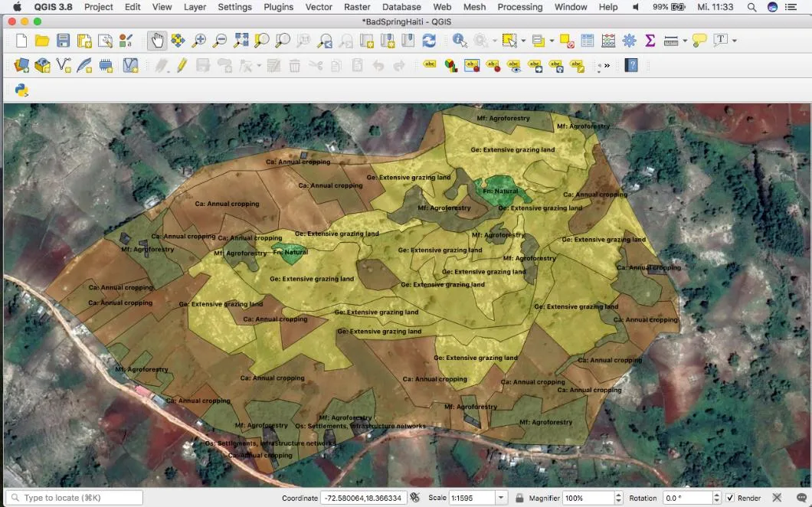Toggle the Render checkbox
The width and height of the screenshot is (812, 507).
point(730,498)
